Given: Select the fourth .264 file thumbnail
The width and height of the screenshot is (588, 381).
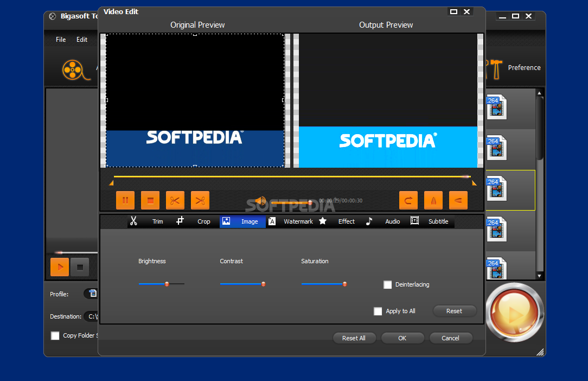Looking at the screenshot, I should [496, 230].
